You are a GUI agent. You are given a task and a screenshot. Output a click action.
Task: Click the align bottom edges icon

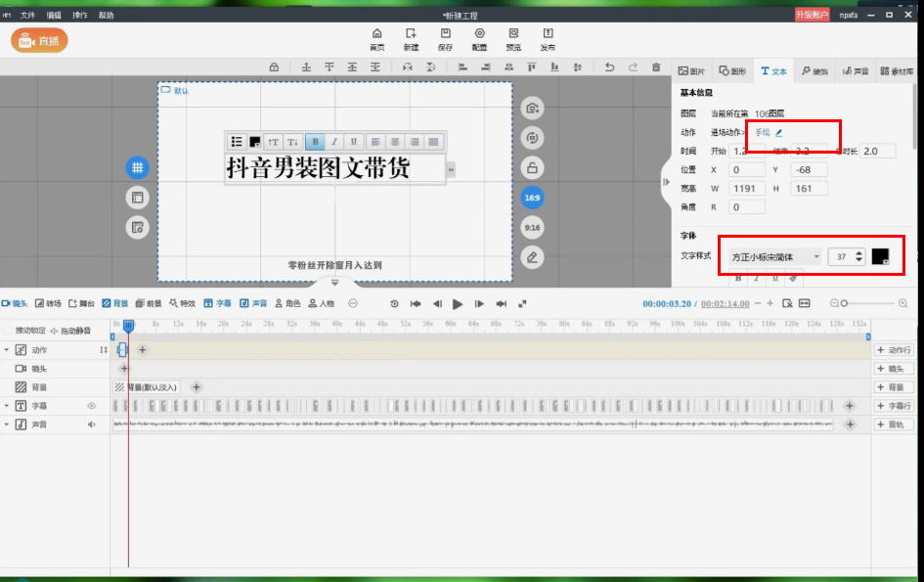tap(554, 67)
